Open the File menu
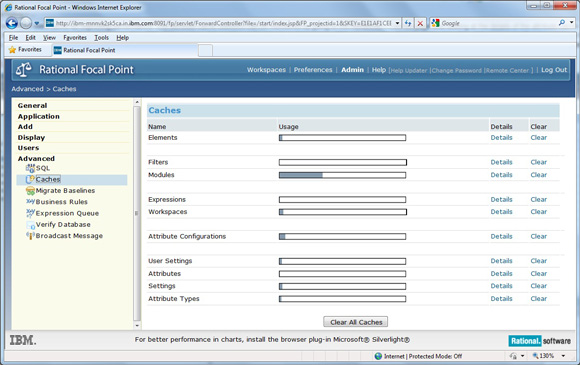 [x=13, y=37]
